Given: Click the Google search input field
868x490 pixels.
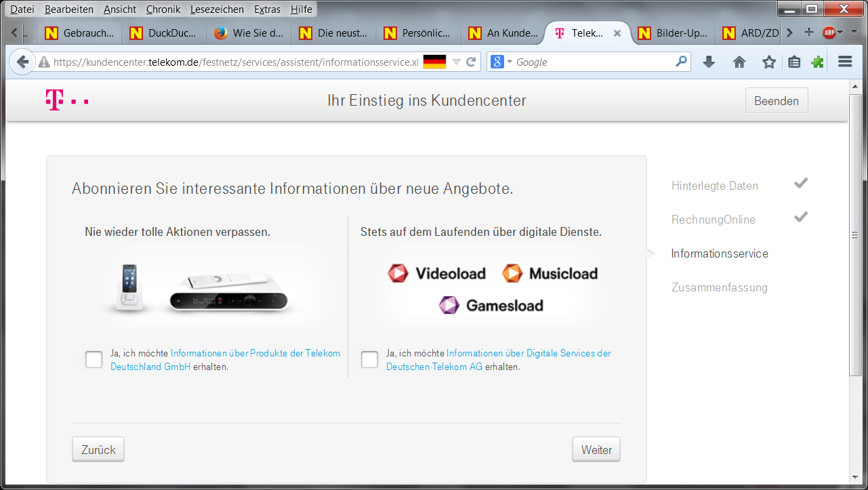Looking at the screenshot, I should pyautogui.click(x=594, y=62).
